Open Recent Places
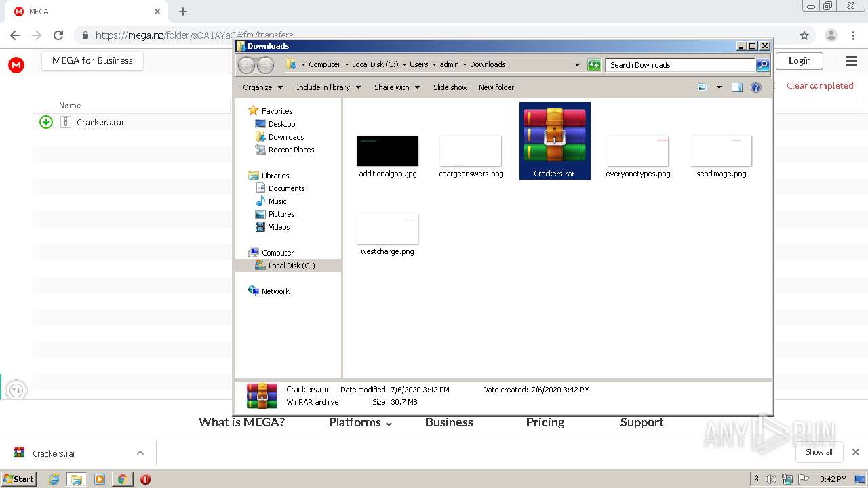This screenshot has height=488, width=868. (x=291, y=150)
